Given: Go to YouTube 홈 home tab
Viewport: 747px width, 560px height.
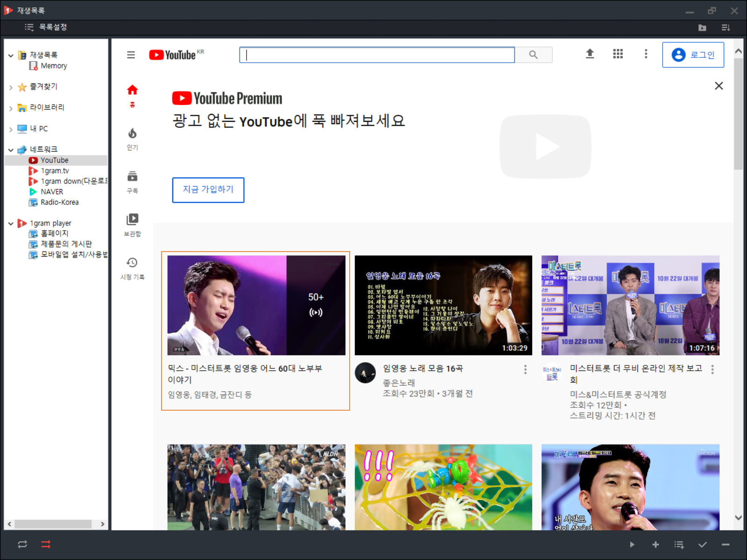Looking at the screenshot, I should click(133, 96).
